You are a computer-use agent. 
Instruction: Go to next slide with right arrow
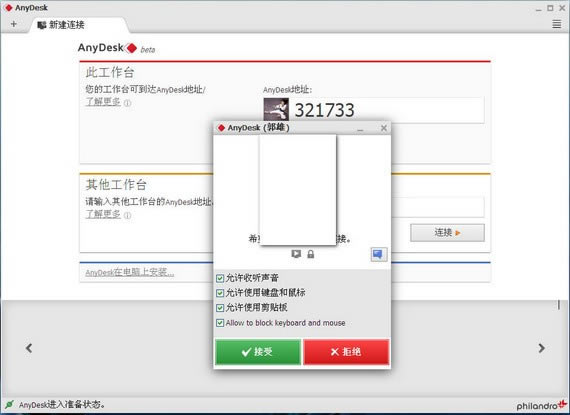click(541, 348)
